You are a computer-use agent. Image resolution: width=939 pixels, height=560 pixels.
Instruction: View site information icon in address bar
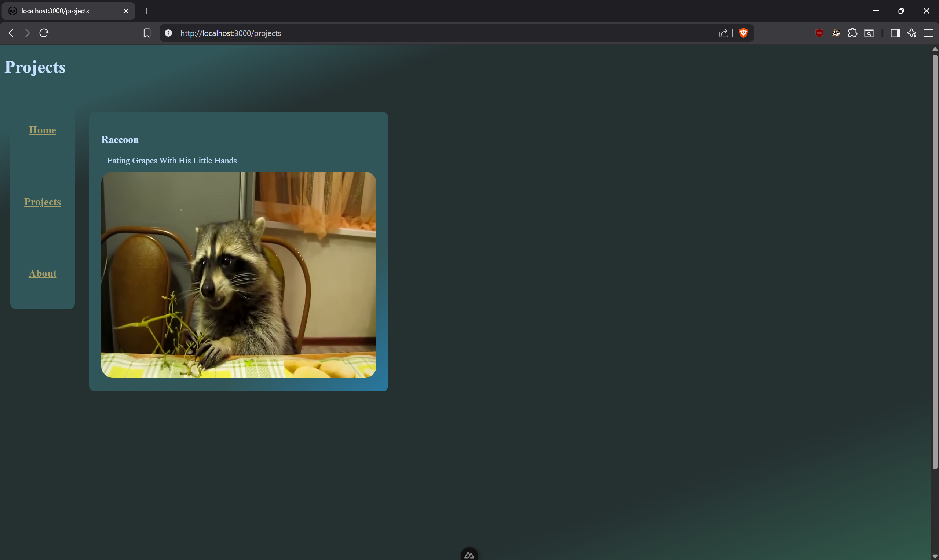[168, 33]
